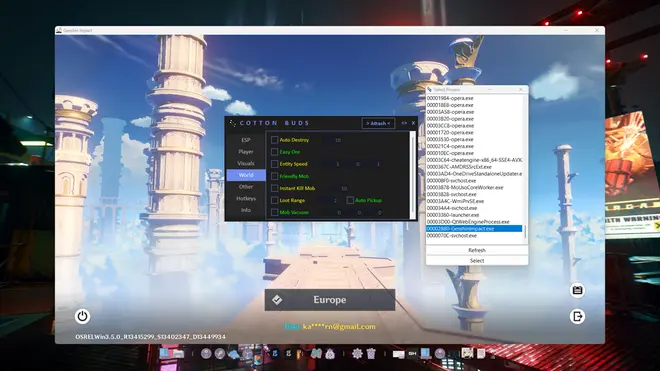Viewport: 660px width, 371px height.
Task: Open the notice board icon on right
Action: (577, 290)
